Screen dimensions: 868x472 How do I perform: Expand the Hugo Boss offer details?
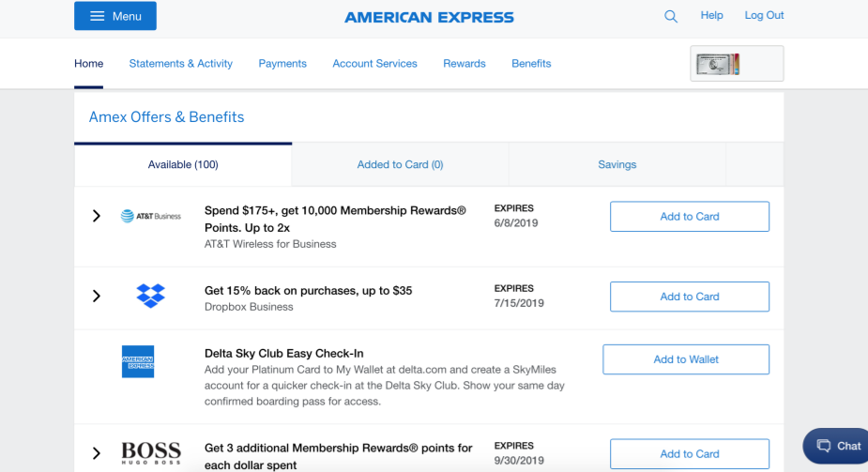pos(96,453)
